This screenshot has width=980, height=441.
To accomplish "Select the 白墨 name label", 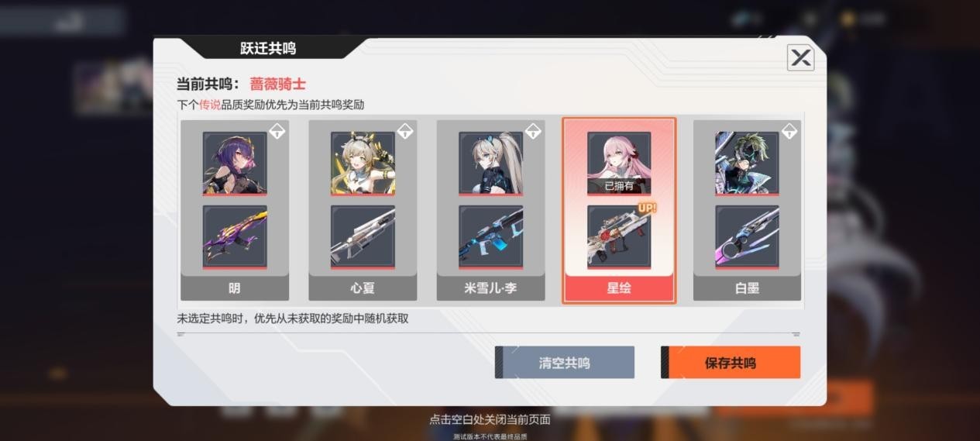I will (747, 288).
